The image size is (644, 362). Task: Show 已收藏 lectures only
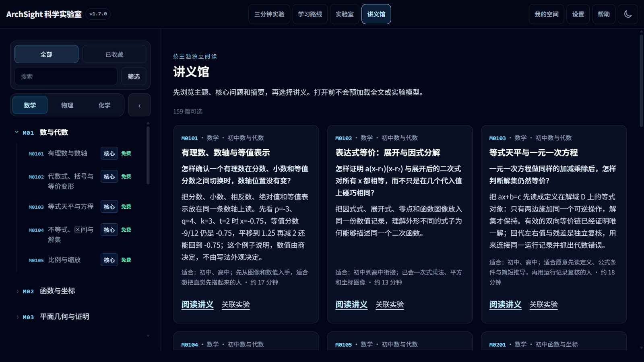tap(114, 54)
